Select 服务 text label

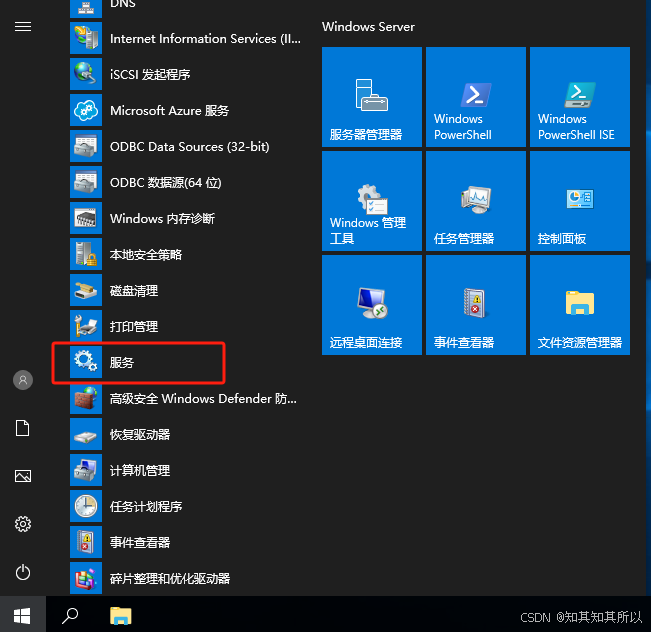click(x=122, y=363)
